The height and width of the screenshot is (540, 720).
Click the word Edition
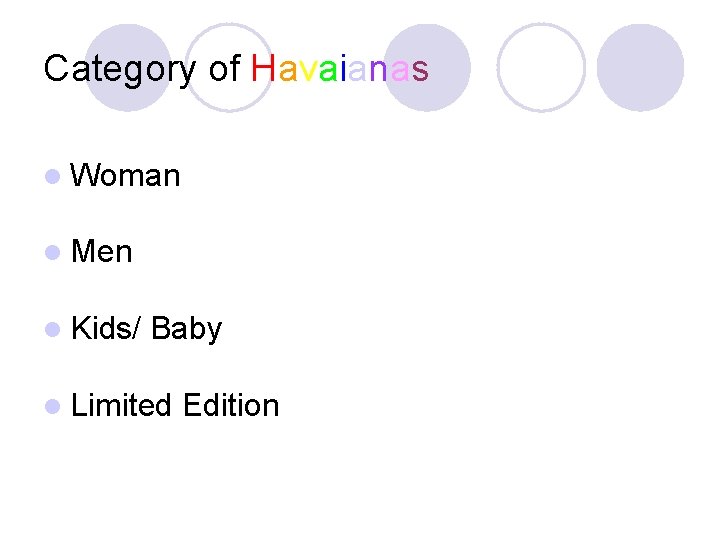tap(231, 405)
